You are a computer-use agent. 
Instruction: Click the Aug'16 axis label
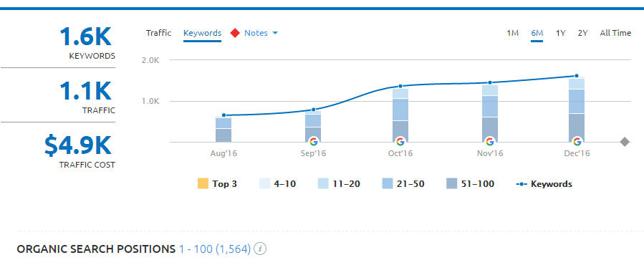click(x=224, y=153)
